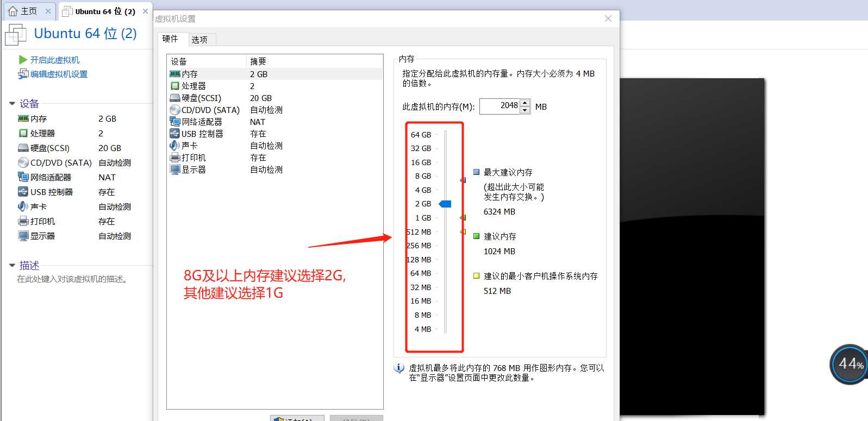Viewport: 868px width, 421px height.
Task: Increase memory value with up spinner arrow
Action: (x=525, y=103)
